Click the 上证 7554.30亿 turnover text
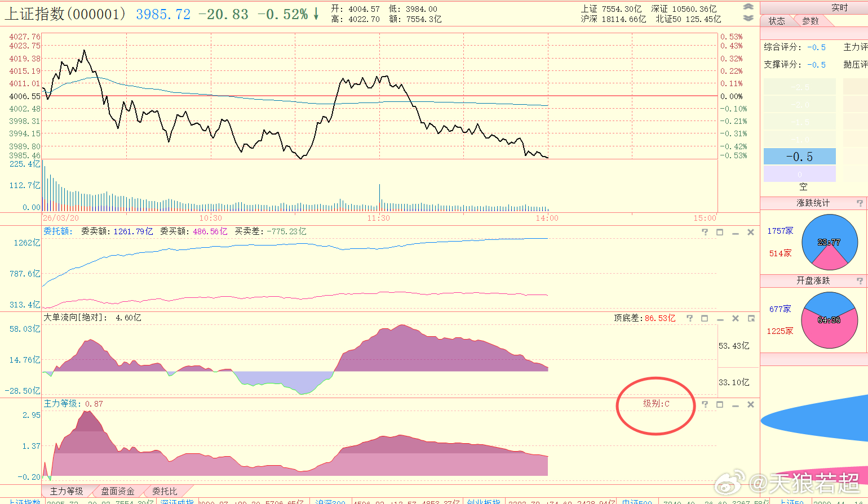Viewport: 868px width, 504px height. pos(612,9)
